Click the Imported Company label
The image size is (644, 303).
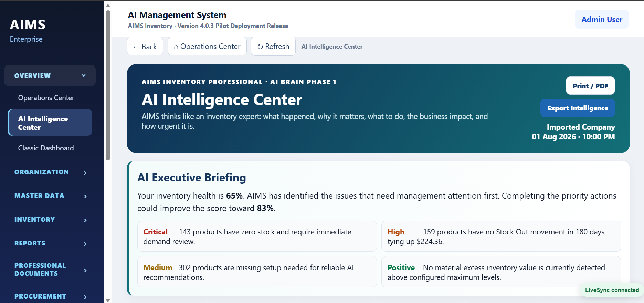click(x=581, y=127)
